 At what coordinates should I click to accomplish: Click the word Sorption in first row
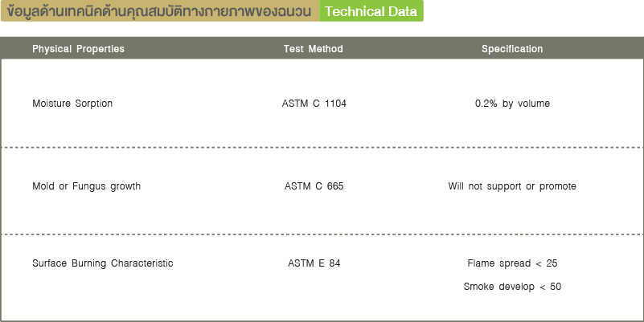coord(93,104)
